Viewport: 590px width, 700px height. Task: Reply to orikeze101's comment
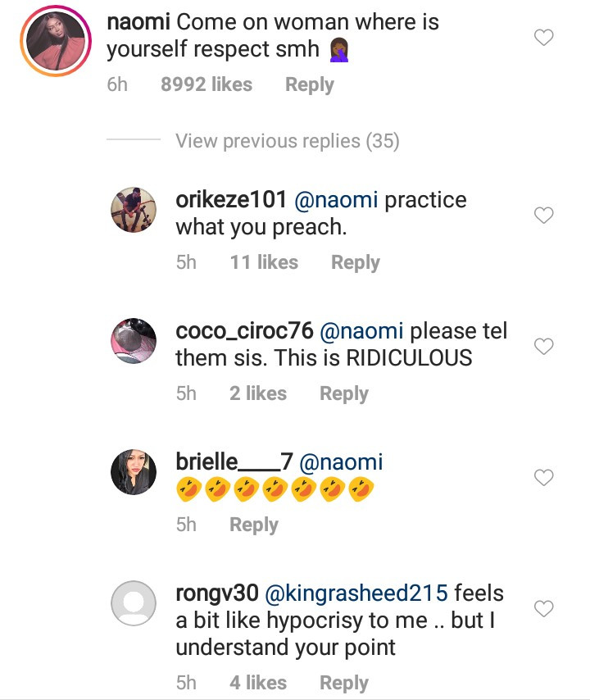(x=355, y=262)
